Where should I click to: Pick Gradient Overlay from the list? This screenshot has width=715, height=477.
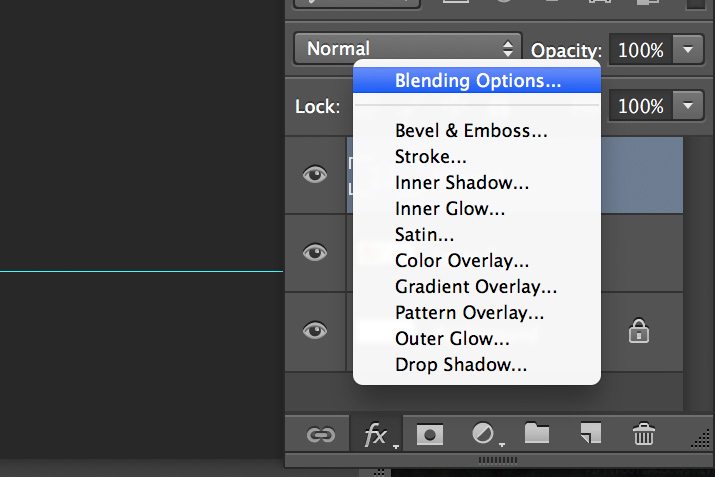tap(477, 286)
